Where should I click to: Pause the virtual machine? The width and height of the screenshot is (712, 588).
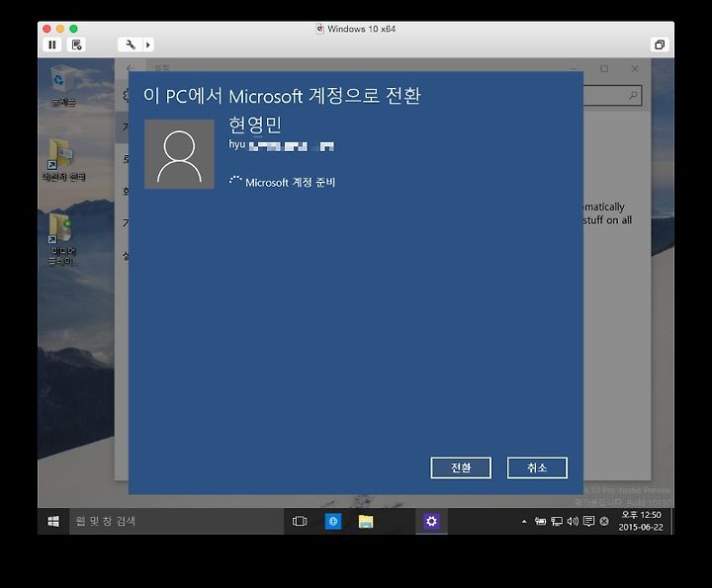coord(52,44)
